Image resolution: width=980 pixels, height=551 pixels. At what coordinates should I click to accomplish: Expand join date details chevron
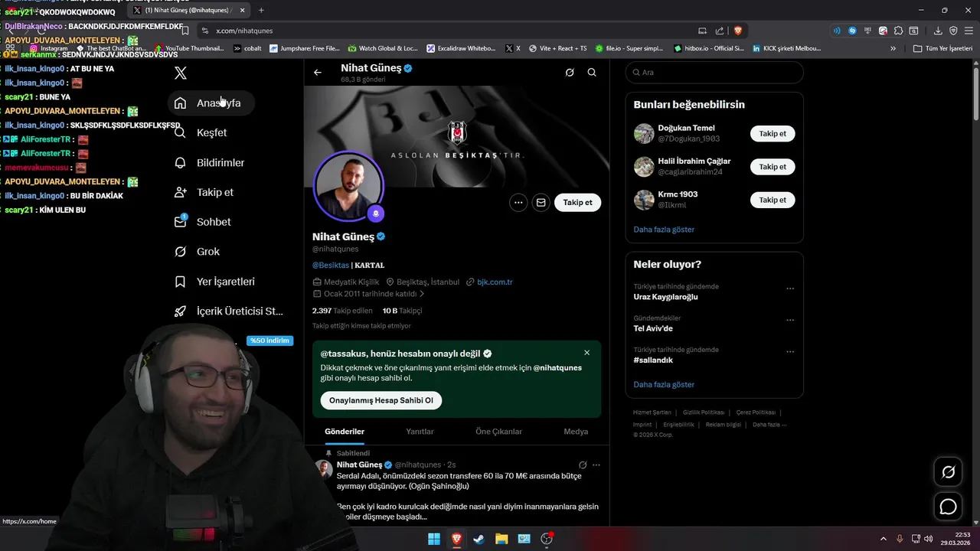[x=422, y=294]
